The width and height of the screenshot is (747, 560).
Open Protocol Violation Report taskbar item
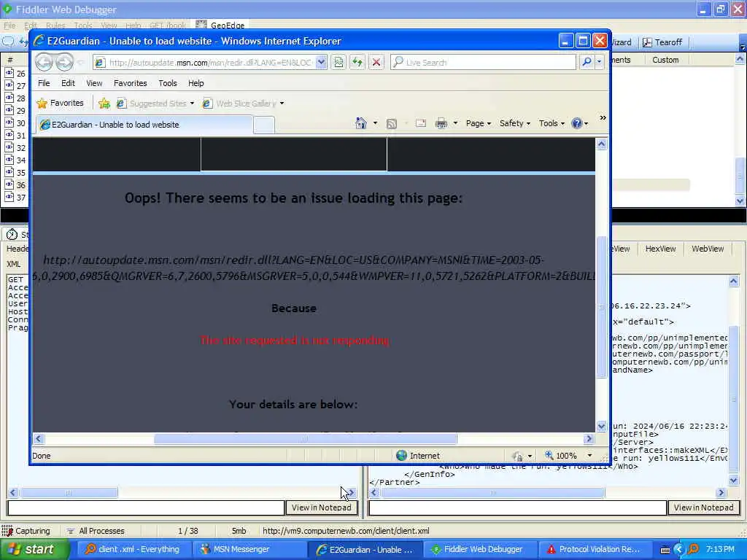594,550
